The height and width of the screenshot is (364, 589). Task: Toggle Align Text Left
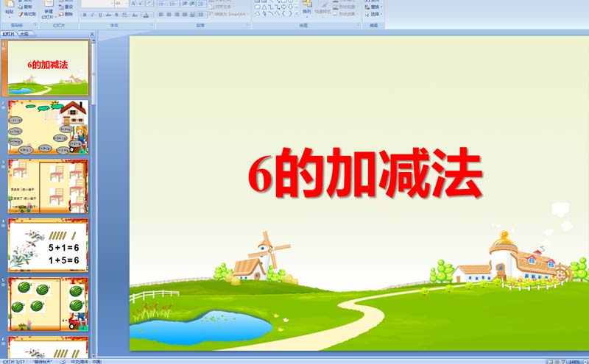point(161,14)
